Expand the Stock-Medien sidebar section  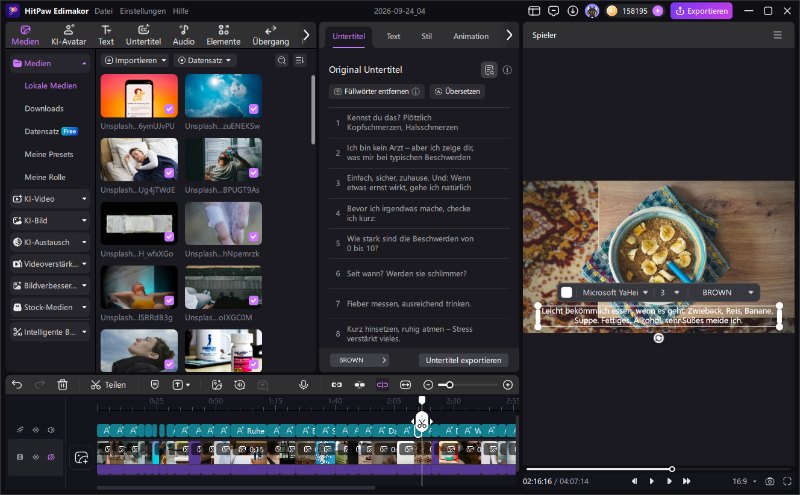pos(49,307)
